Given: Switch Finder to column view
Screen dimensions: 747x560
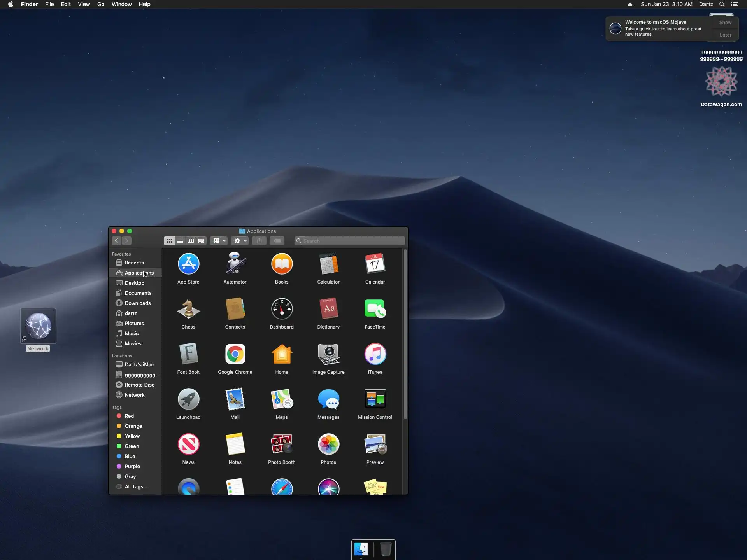Looking at the screenshot, I should tap(191, 241).
